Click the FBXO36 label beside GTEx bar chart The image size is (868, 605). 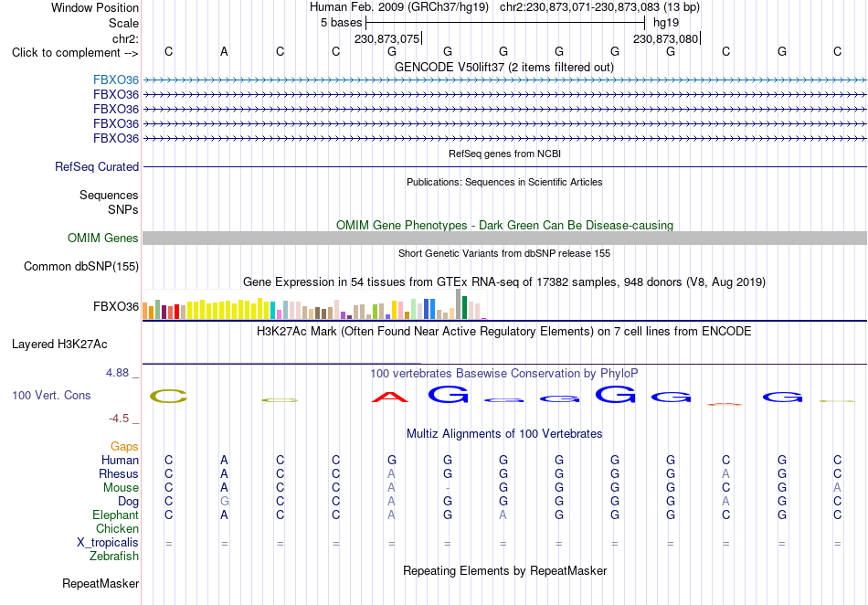tap(116, 307)
